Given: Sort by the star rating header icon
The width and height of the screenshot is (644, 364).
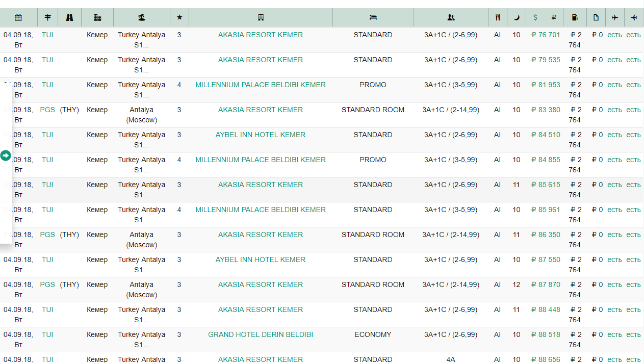Looking at the screenshot, I should click(179, 17).
